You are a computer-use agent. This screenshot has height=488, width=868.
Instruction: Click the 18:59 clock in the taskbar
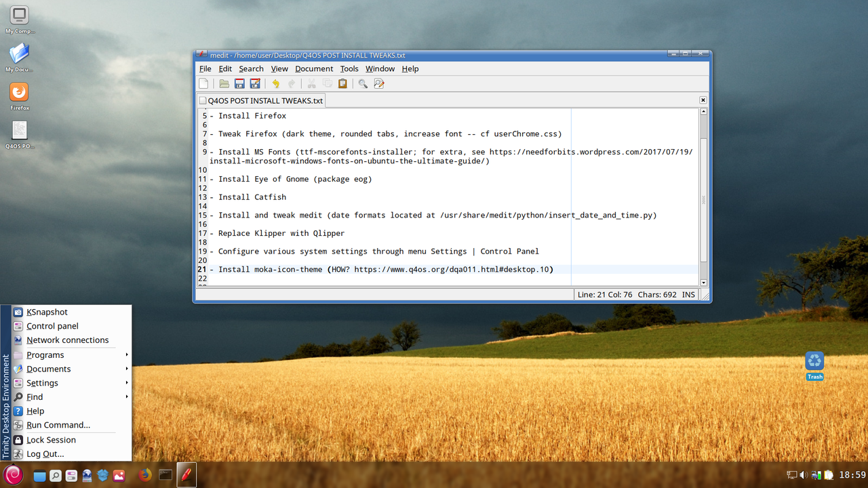pos(852,475)
